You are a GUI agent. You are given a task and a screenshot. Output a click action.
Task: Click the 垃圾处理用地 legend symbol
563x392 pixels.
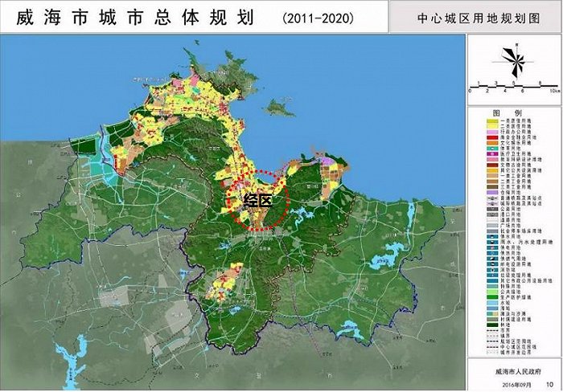[x=492, y=275]
